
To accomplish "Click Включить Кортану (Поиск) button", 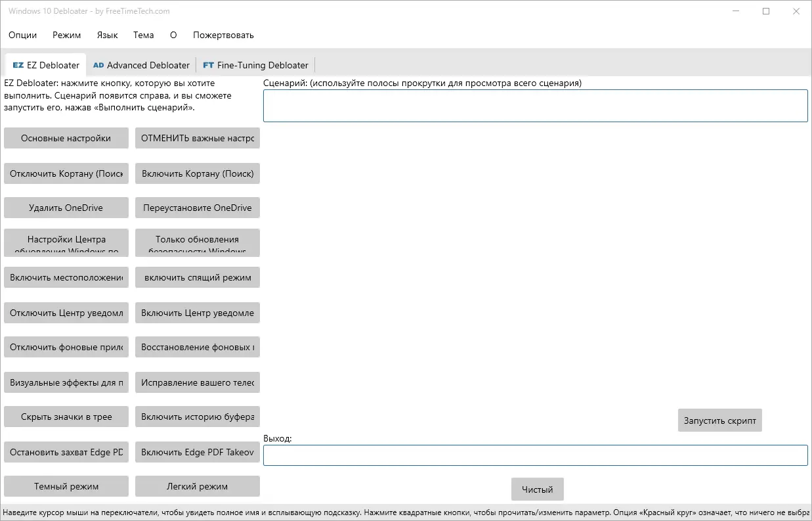I will [198, 173].
